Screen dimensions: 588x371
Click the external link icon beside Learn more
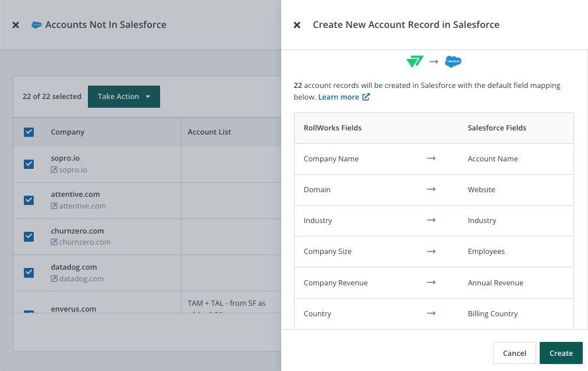366,97
